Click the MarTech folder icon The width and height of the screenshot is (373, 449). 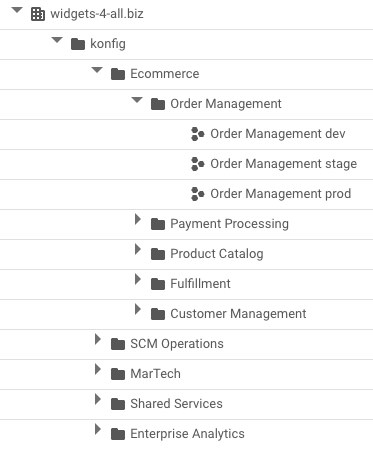tap(118, 374)
